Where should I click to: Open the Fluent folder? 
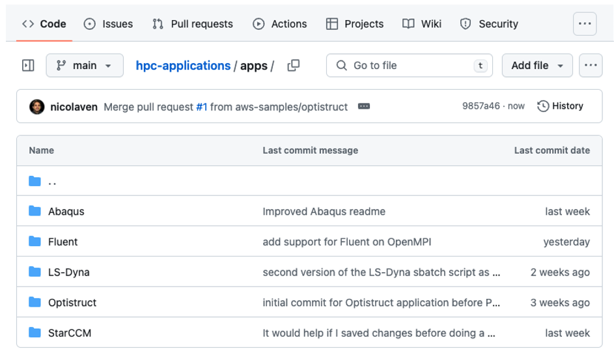[x=63, y=242]
